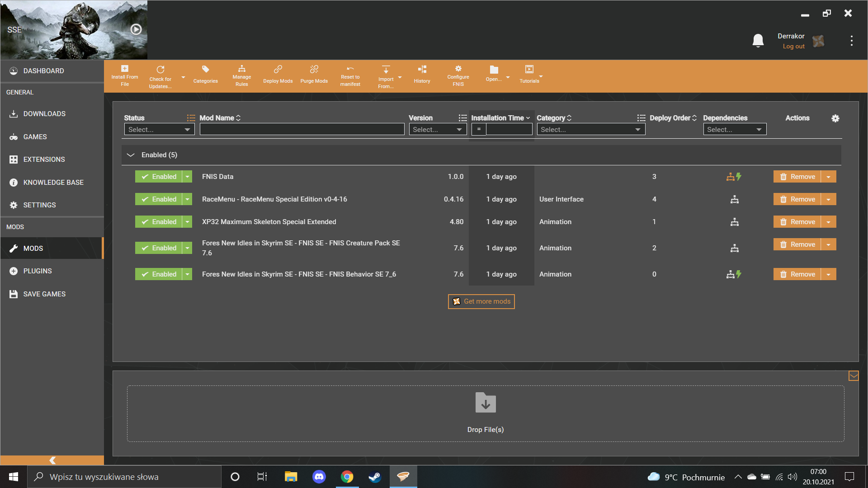Open Steam from the Windows taskbar
The width and height of the screenshot is (868, 488).
click(x=375, y=477)
